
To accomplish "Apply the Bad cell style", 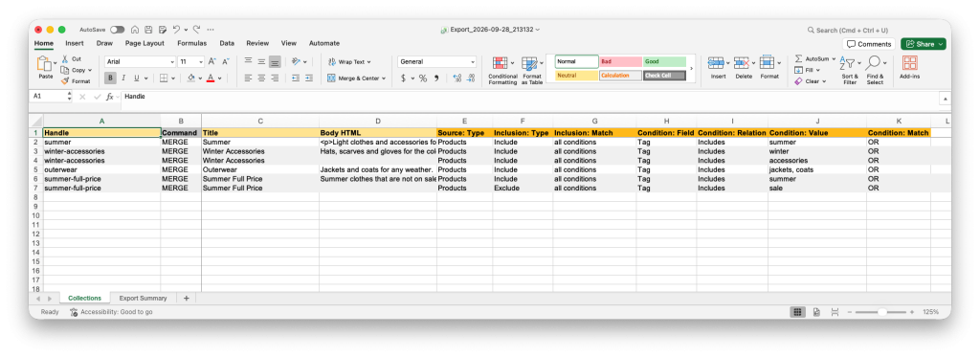I will click(620, 62).
